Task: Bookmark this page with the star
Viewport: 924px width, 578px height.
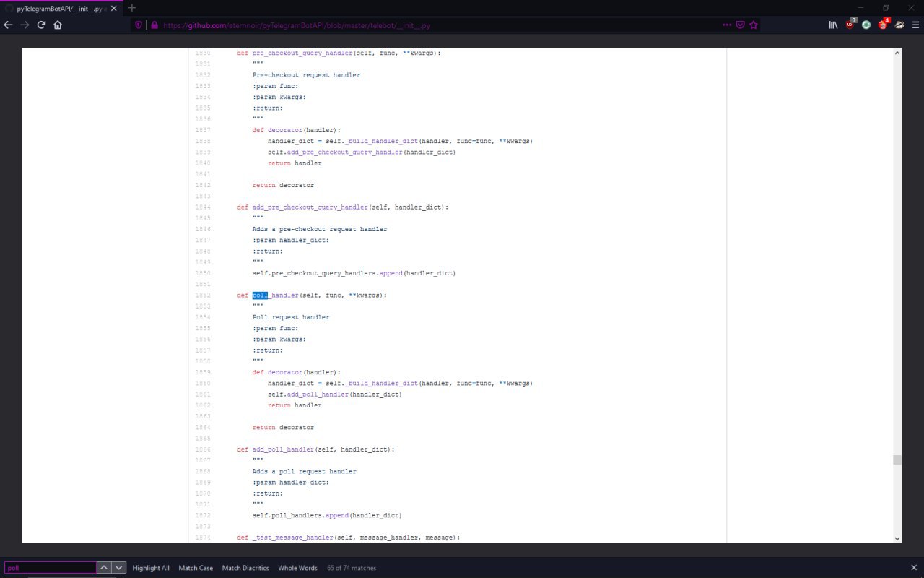Action: (x=754, y=25)
